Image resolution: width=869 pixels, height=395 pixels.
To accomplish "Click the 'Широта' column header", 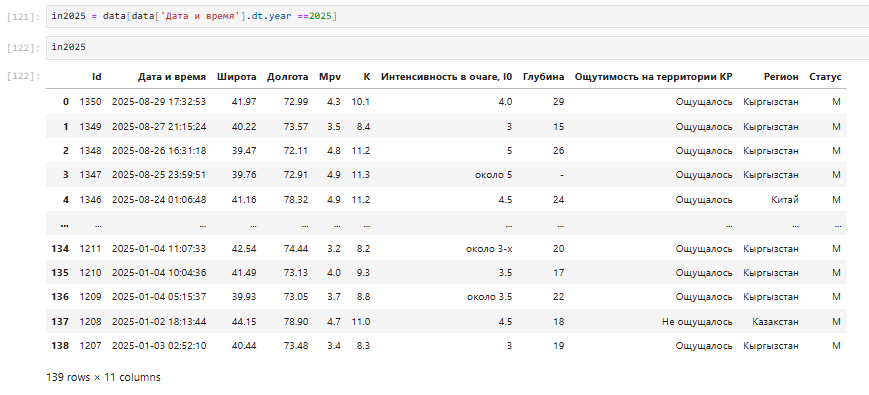I will pyautogui.click(x=237, y=77).
